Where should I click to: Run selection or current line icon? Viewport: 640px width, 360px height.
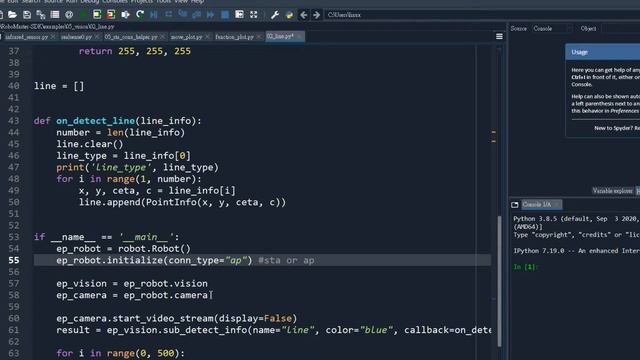click(x=125, y=15)
